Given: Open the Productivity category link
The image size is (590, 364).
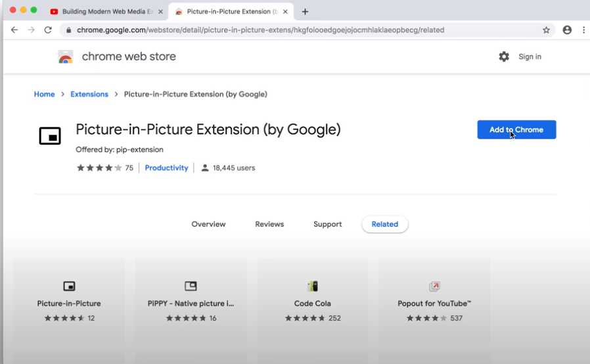Looking at the screenshot, I should coord(166,168).
